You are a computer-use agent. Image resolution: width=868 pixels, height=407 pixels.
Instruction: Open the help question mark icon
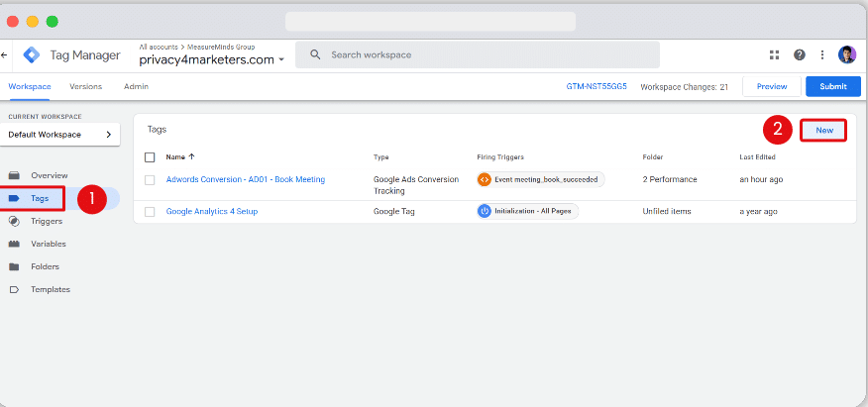[800, 54]
